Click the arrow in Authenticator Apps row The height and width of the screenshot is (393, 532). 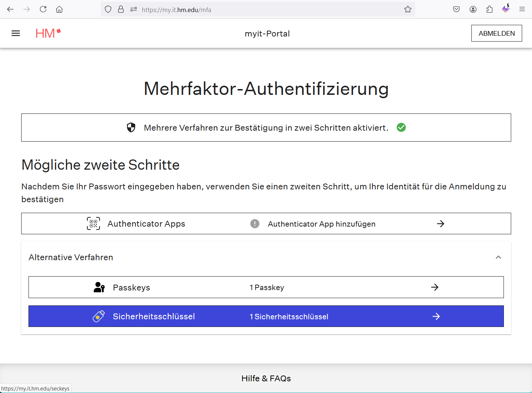[440, 224]
